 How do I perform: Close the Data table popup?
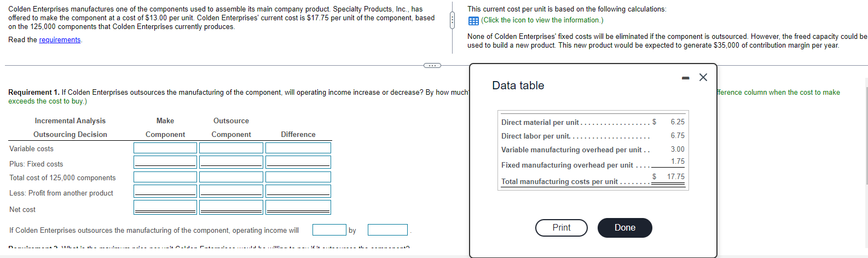[x=703, y=78]
